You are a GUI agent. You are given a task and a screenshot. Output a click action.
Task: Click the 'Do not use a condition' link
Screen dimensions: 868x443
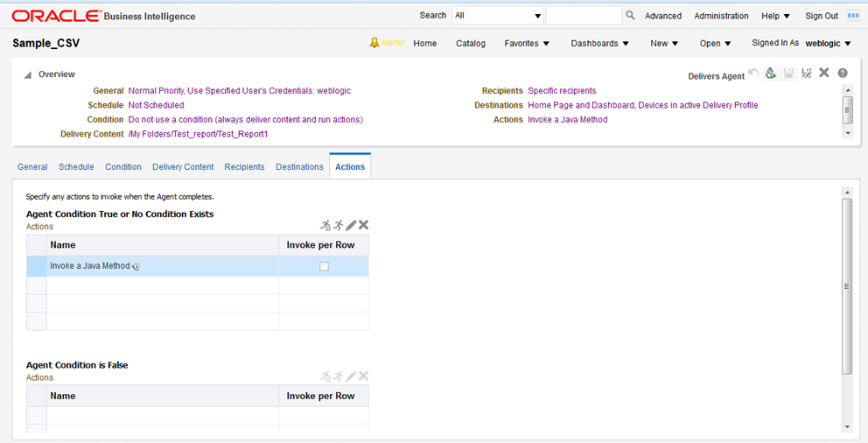click(x=246, y=120)
